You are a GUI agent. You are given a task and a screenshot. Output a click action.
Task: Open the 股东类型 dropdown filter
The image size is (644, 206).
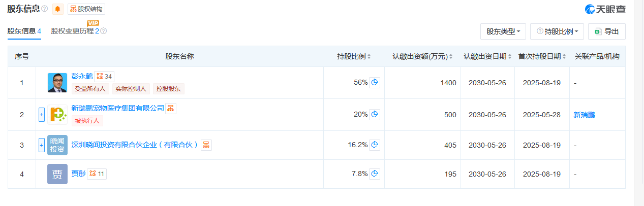[503, 31]
